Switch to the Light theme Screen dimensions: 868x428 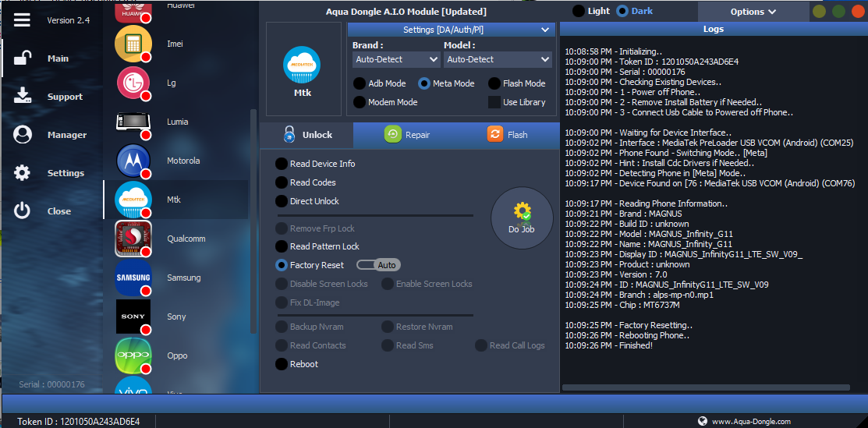point(579,11)
